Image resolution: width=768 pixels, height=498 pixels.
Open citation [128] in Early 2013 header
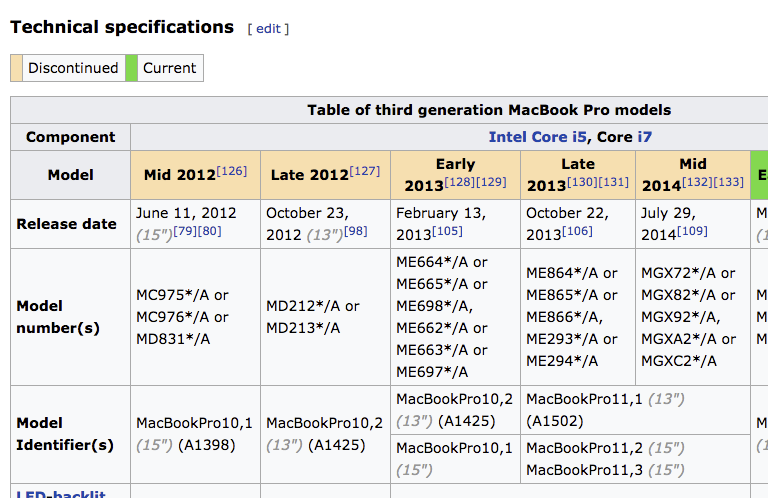point(459,182)
